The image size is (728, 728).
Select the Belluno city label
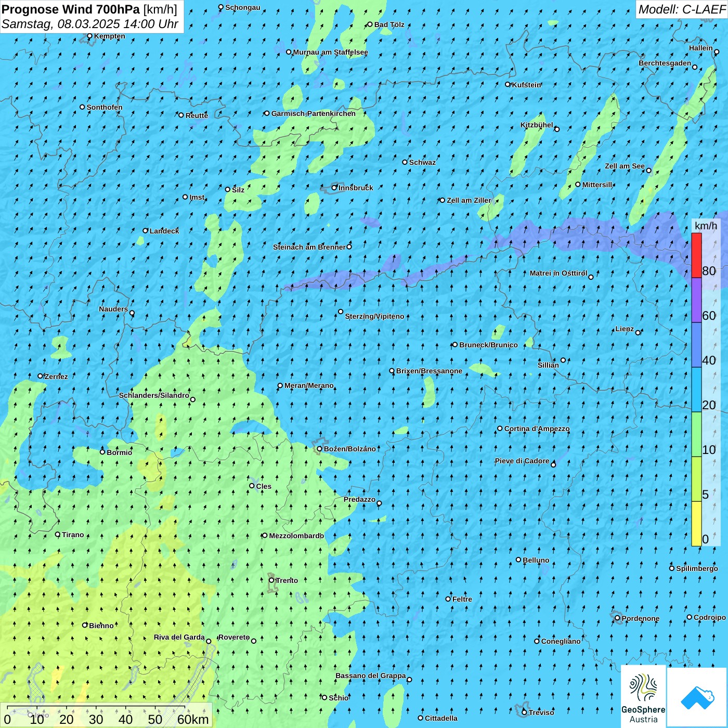pyautogui.click(x=536, y=560)
